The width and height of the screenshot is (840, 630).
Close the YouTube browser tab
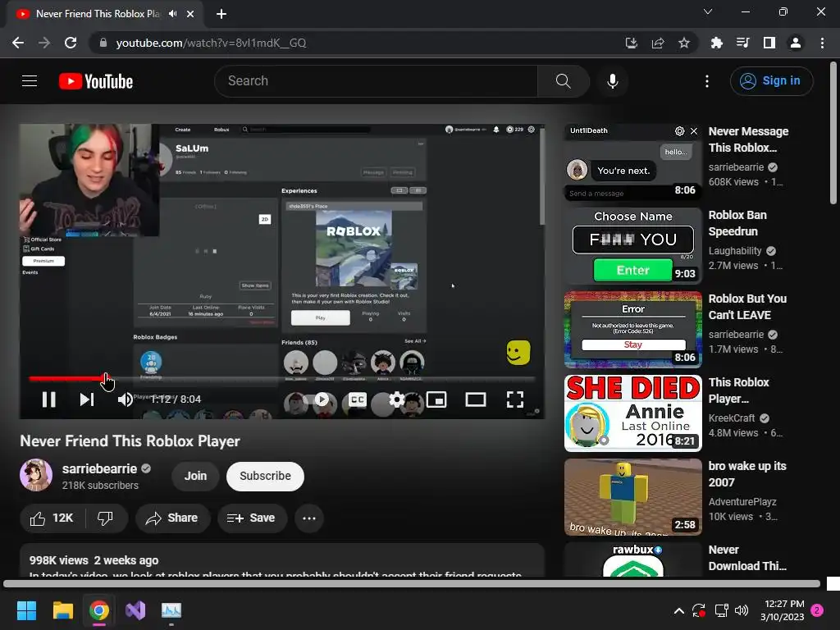coord(190,14)
